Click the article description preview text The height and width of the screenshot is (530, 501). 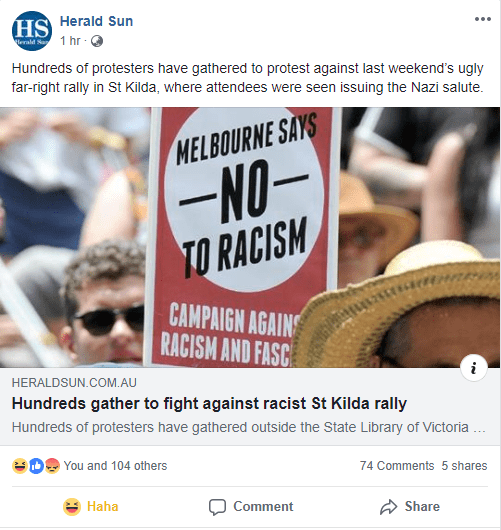pyautogui.click(x=248, y=428)
